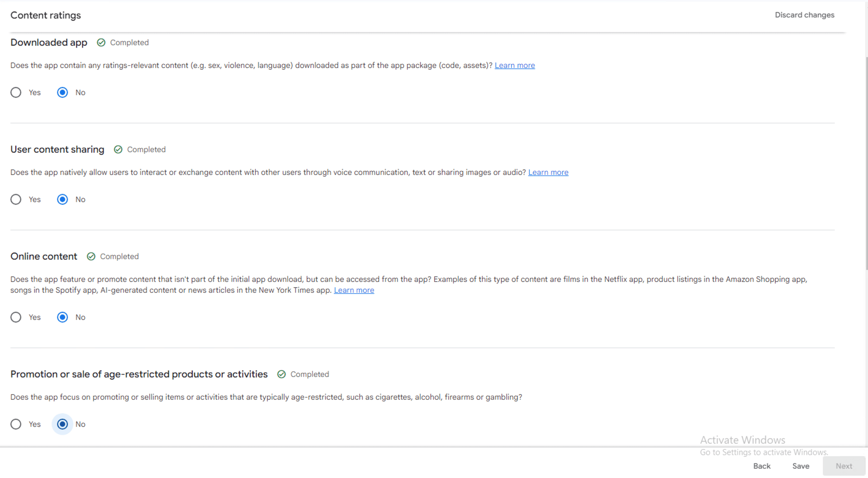Select Yes for age-restricted products promotion
The width and height of the screenshot is (868, 478).
pos(16,424)
